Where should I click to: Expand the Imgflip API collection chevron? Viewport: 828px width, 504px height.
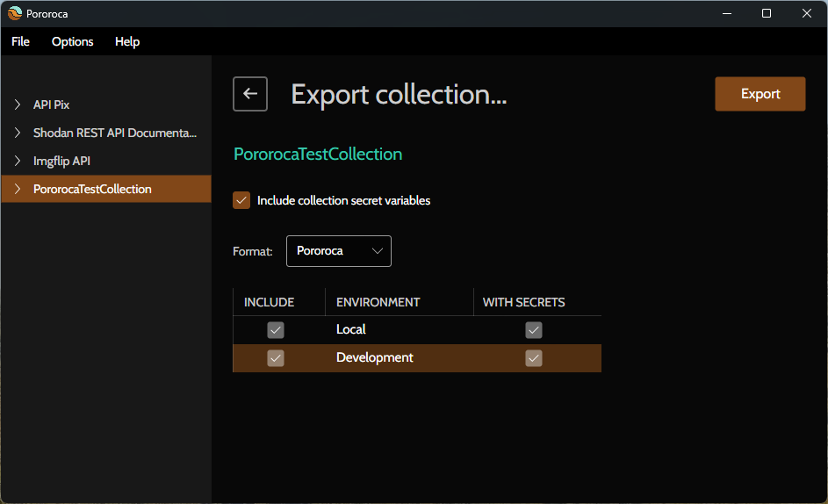(18, 161)
